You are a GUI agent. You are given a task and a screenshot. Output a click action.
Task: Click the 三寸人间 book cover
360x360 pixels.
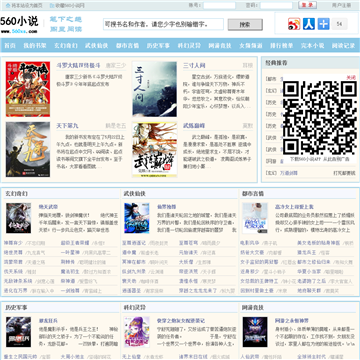tap(155, 89)
